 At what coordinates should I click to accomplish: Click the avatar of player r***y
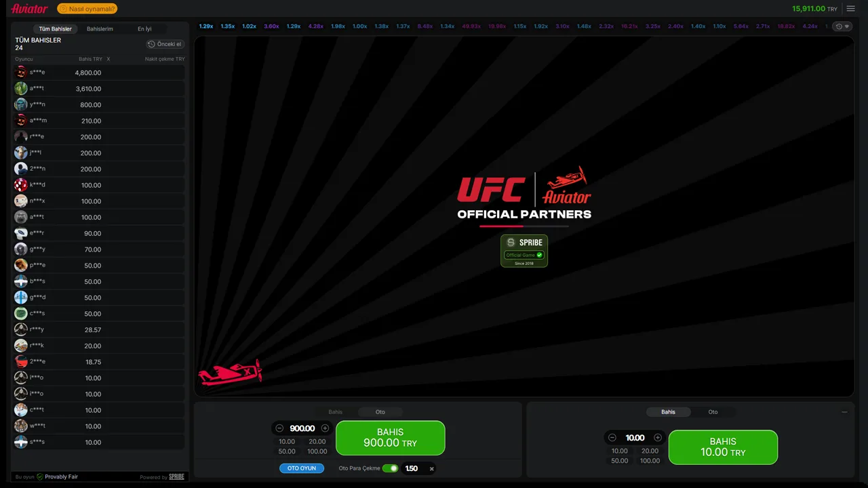tap(21, 330)
